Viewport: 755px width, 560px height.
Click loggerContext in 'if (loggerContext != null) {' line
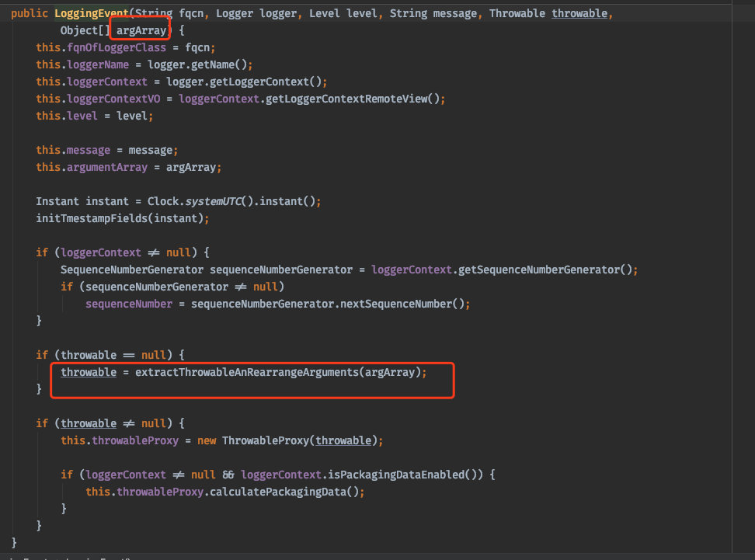point(101,252)
